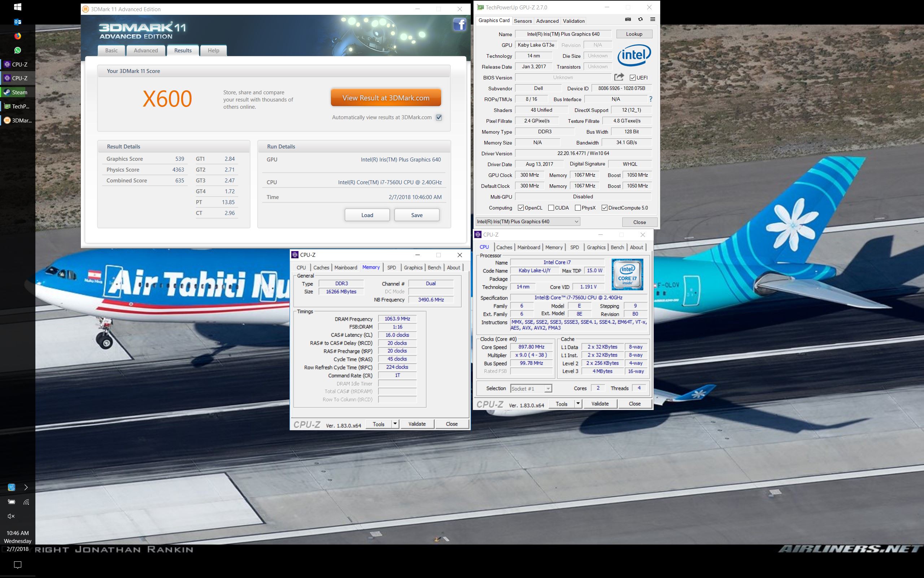Expand the Socket #1 Selection dropdown
Viewport: 924px width, 578px height.
[531, 388]
